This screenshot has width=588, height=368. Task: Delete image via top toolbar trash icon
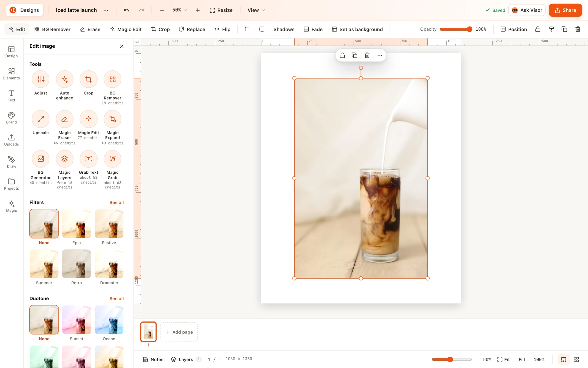pos(578,29)
